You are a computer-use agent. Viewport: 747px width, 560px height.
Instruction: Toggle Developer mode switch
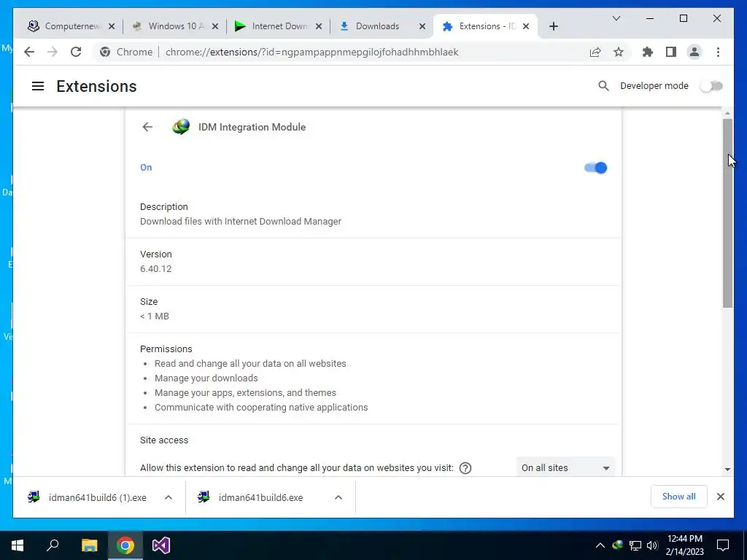tap(711, 86)
